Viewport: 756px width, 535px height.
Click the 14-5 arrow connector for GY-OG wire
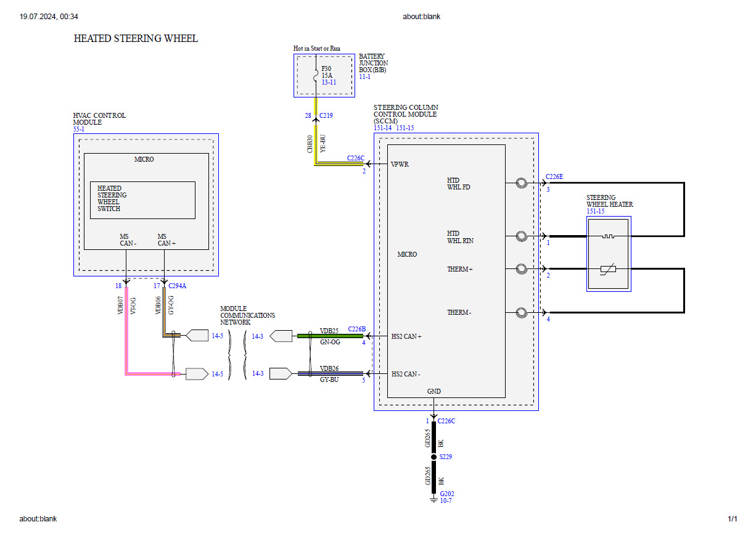tap(197, 336)
